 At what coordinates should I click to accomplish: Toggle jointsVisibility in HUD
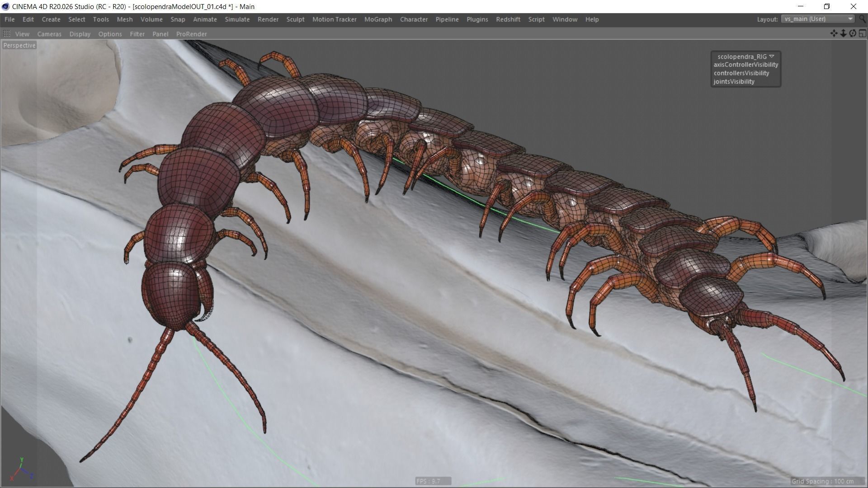[734, 82]
